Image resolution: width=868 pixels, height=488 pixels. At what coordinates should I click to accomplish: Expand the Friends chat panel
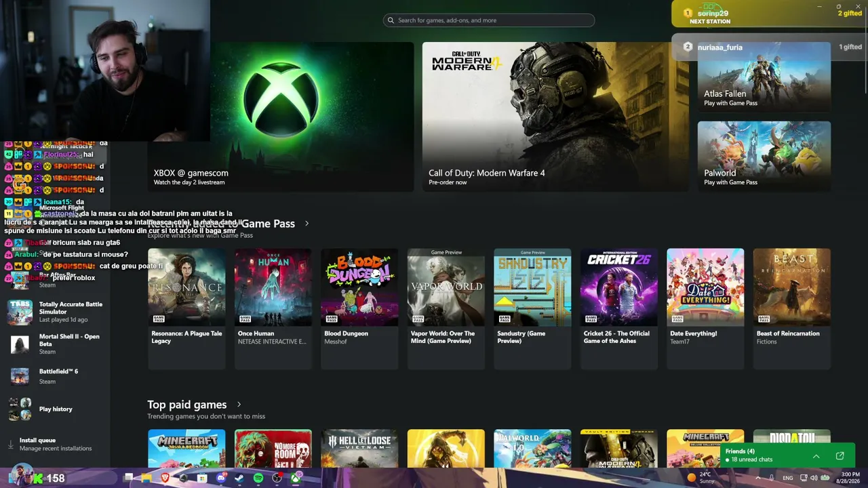click(x=816, y=456)
